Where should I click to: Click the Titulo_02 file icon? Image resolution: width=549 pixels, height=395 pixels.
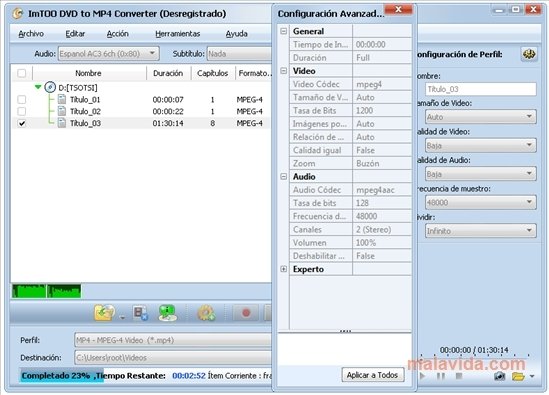(62, 111)
